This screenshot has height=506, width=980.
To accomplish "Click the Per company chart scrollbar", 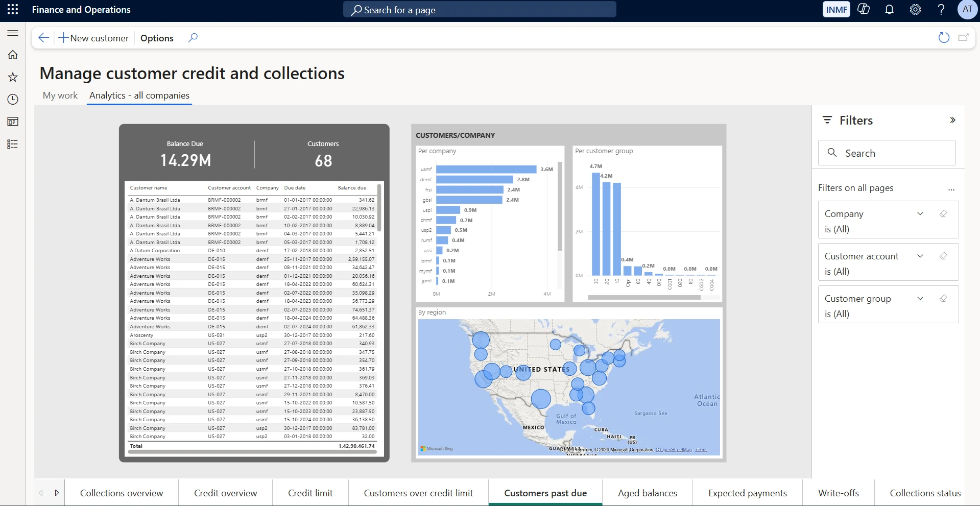I will (560, 206).
